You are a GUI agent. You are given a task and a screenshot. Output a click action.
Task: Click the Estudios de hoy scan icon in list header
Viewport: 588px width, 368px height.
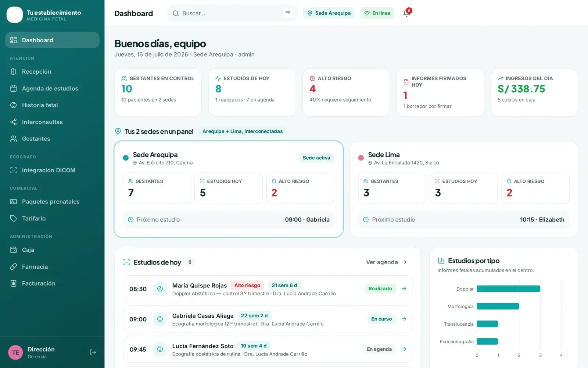(x=127, y=262)
